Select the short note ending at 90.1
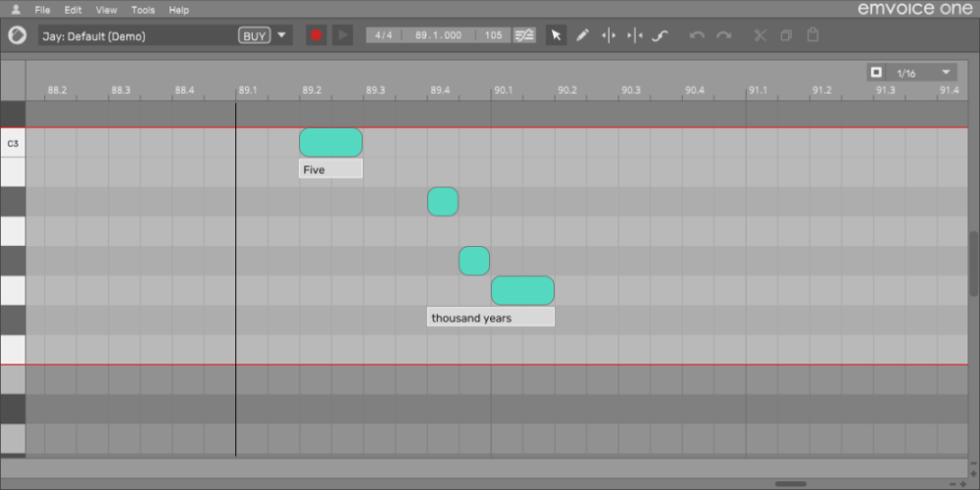980x490 pixels. (474, 262)
